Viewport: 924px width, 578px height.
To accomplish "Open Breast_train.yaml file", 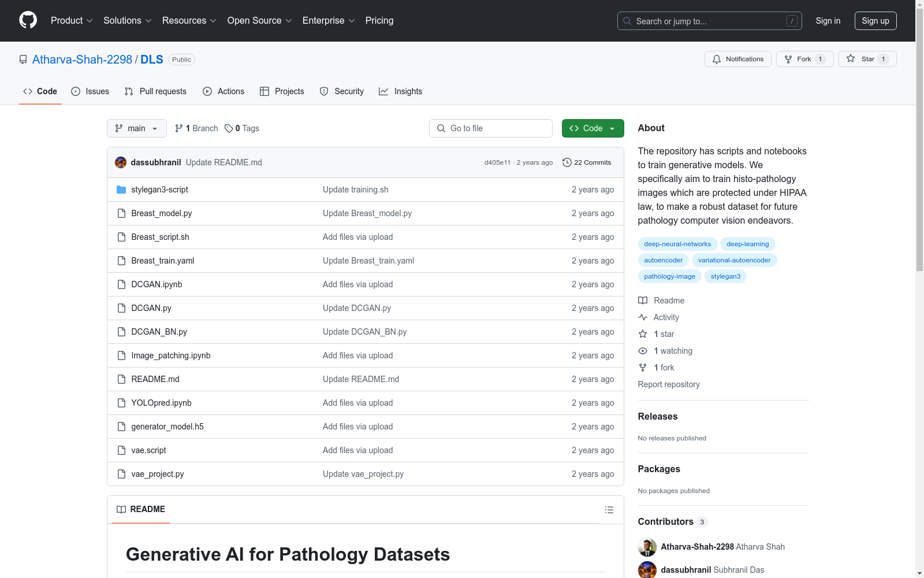I will [x=162, y=261].
